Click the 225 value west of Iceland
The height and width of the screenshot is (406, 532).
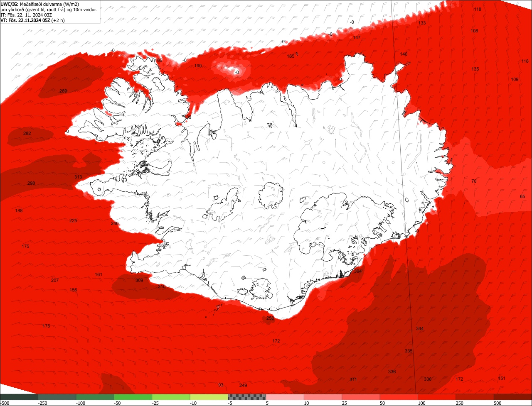(x=73, y=220)
